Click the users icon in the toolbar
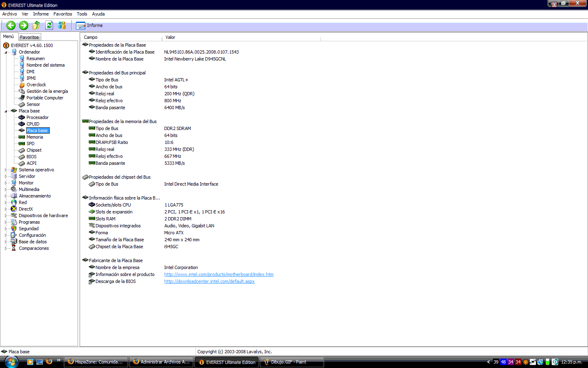Screen dimensions: 588x368 [x=62, y=25]
